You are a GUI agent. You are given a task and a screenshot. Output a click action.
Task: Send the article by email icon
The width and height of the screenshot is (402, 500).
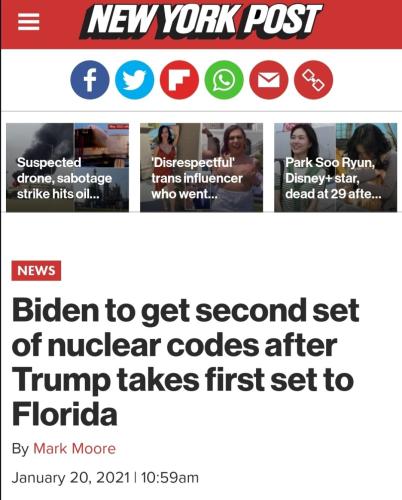[x=269, y=80]
